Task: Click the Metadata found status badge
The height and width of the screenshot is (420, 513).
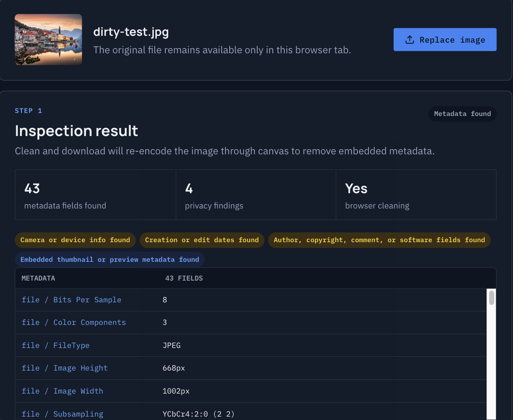Action: click(462, 114)
